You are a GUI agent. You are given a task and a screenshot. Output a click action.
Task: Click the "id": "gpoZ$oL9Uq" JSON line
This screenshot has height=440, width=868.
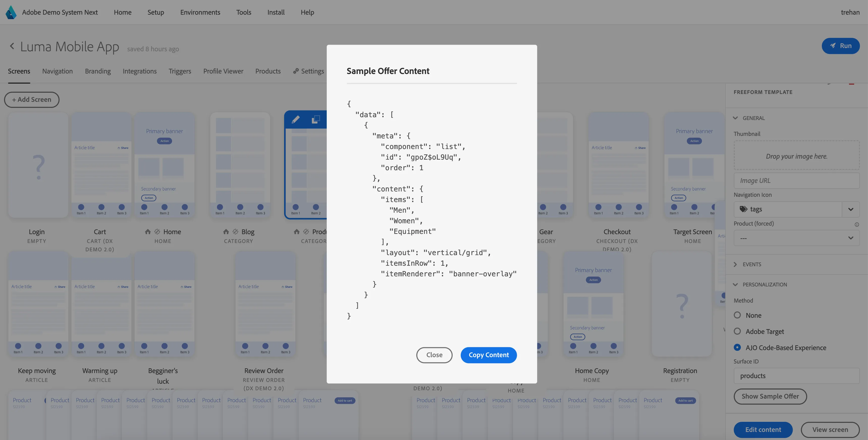click(421, 157)
